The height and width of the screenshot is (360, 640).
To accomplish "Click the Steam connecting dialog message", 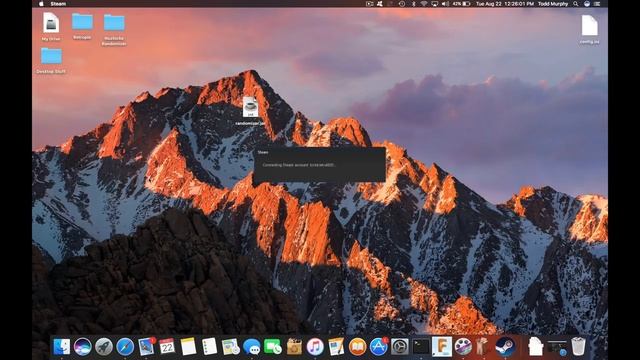I will [299, 165].
